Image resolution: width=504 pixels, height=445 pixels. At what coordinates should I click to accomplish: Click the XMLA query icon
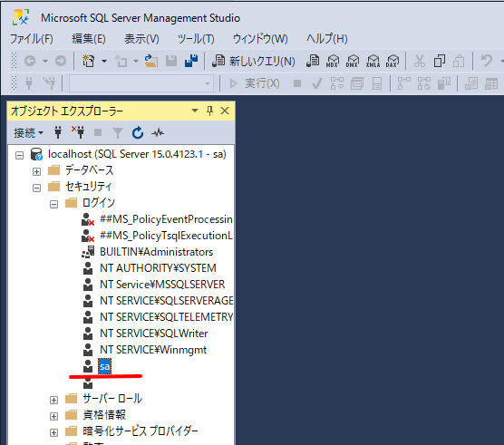(373, 61)
